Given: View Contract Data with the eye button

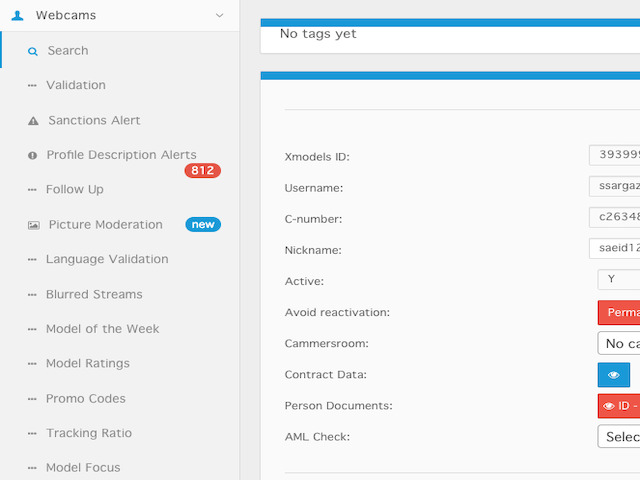Looking at the screenshot, I should (x=613, y=375).
